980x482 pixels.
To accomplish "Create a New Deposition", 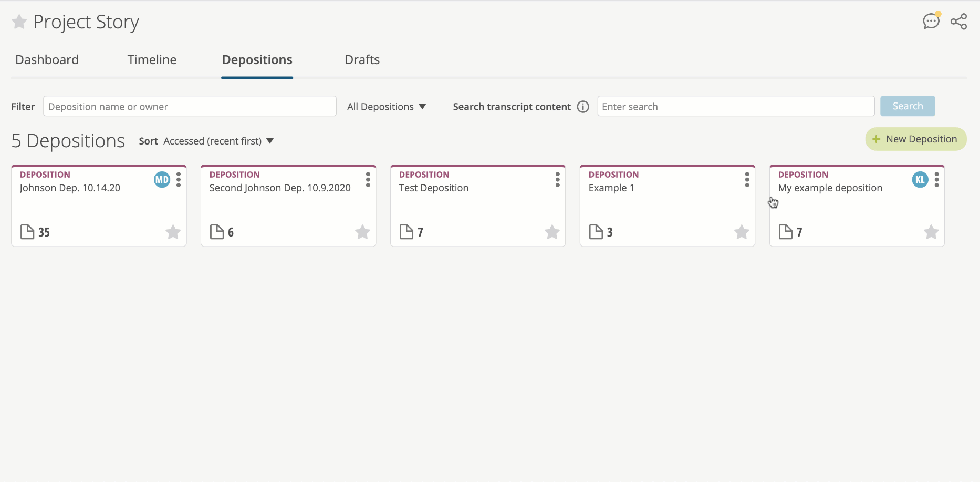I will pyautogui.click(x=915, y=139).
